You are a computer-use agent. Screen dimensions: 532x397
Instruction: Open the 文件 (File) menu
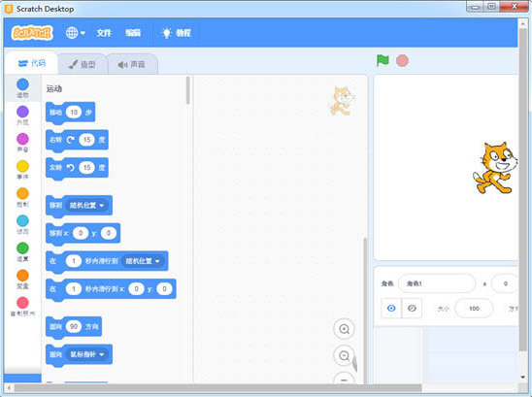[104, 33]
